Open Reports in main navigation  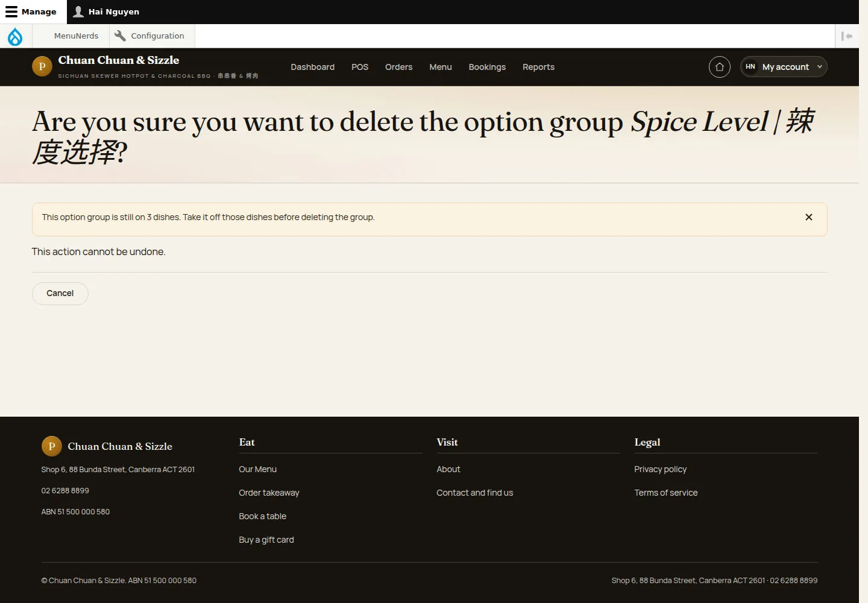click(x=538, y=67)
